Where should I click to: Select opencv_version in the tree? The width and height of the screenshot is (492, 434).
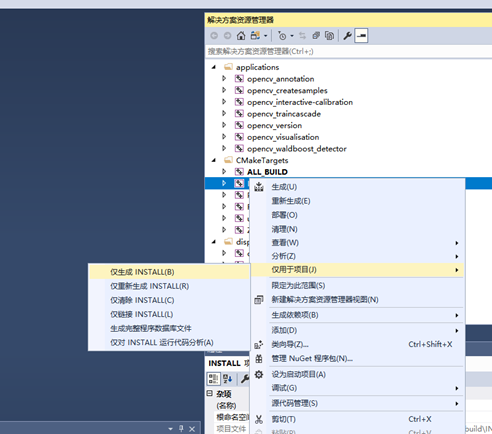pyautogui.click(x=274, y=126)
